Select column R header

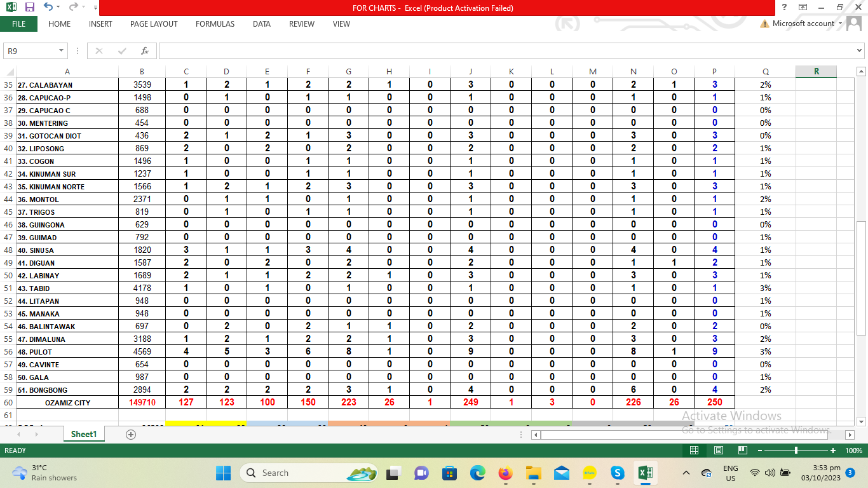coord(817,72)
